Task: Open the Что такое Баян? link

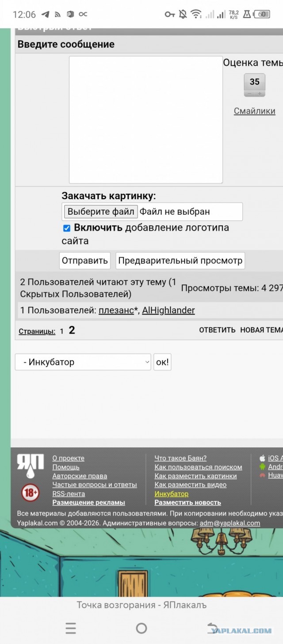Action: coord(180,458)
